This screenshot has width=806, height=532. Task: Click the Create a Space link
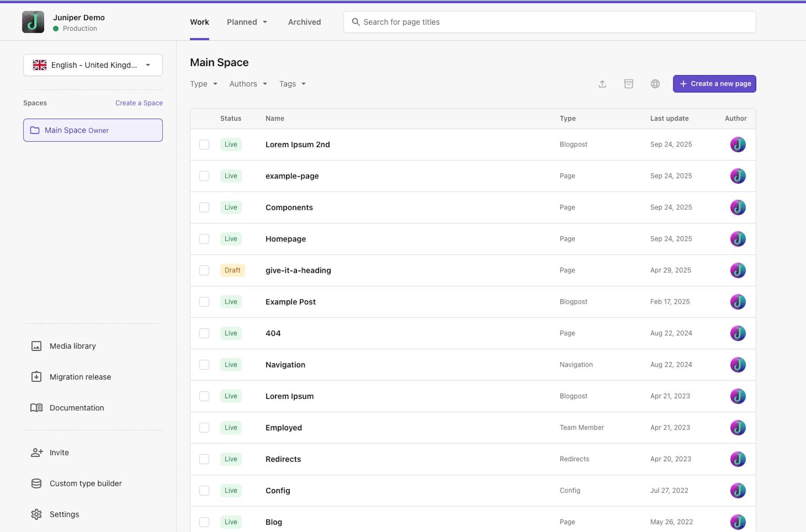139,103
